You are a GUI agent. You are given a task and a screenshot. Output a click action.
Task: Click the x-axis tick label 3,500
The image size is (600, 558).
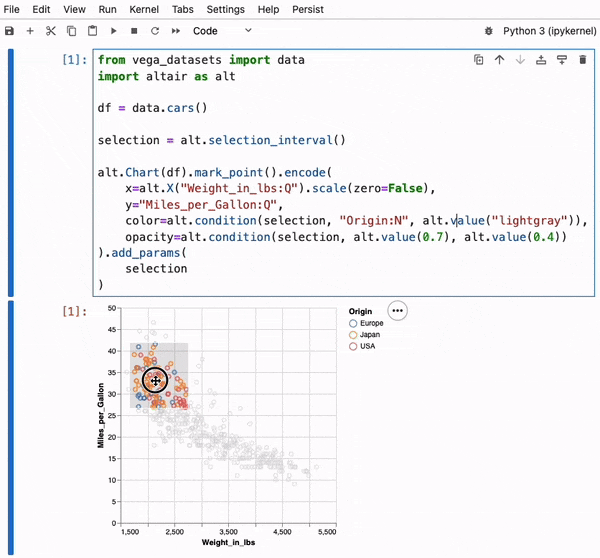tap(228, 532)
